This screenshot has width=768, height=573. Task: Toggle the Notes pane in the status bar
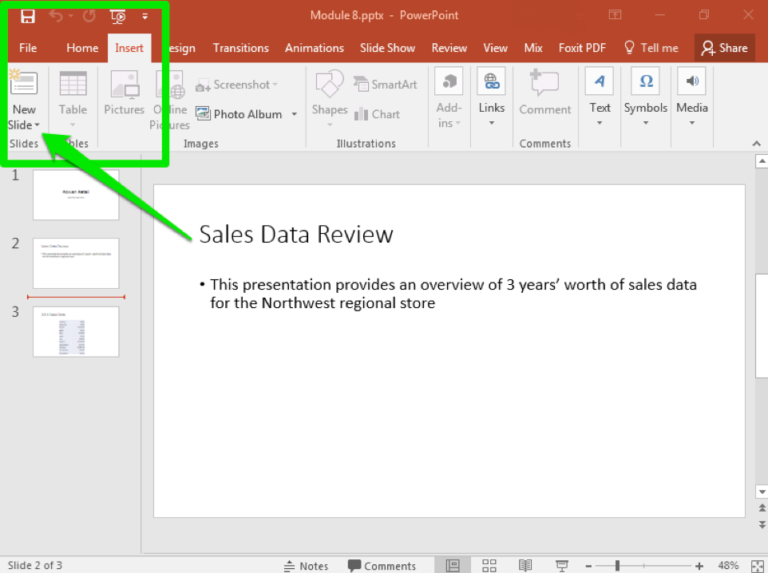coord(305,566)
